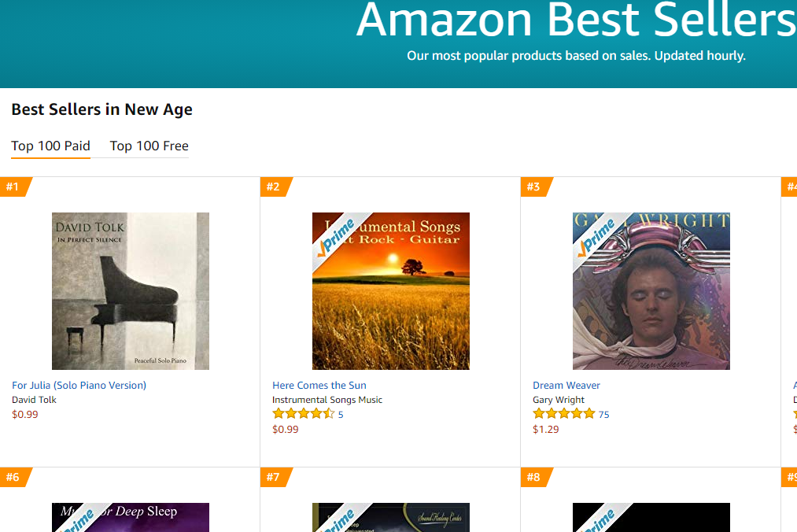Viewport: 797px width, 532px height.
Task: Open the Here Comes the Sun link
Action: tap(319, 386)
